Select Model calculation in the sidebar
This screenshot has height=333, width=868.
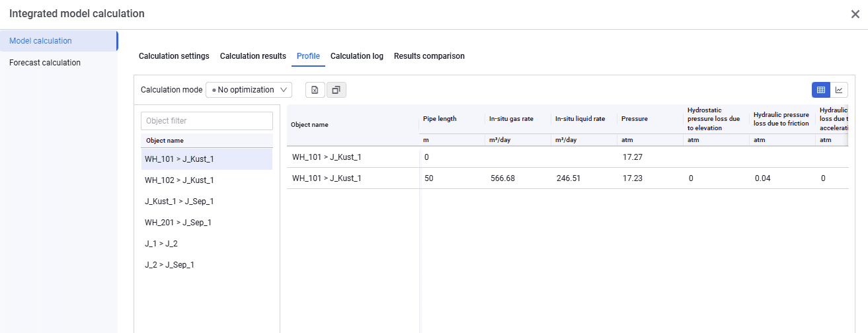pyautogui.click(x=58, y=40)
